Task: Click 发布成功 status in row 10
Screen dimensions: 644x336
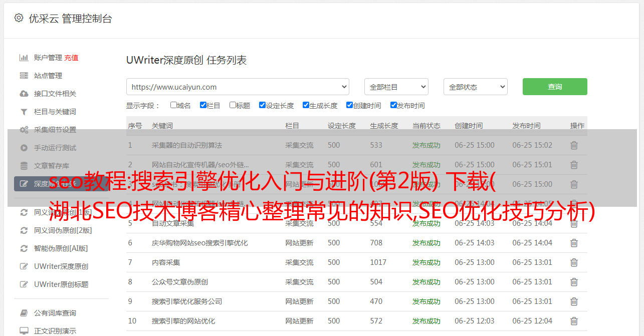Action: pyautogui.click(x=426, y=321)
